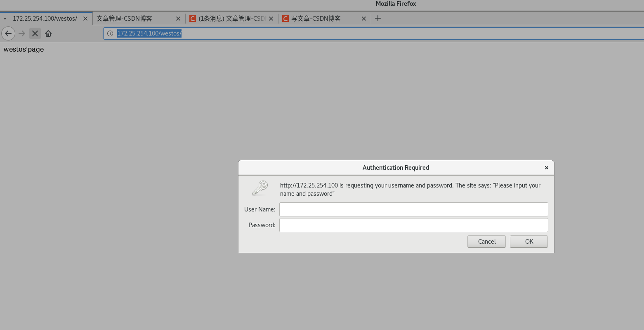Click the User Name: label

click(x=259, y=209)
